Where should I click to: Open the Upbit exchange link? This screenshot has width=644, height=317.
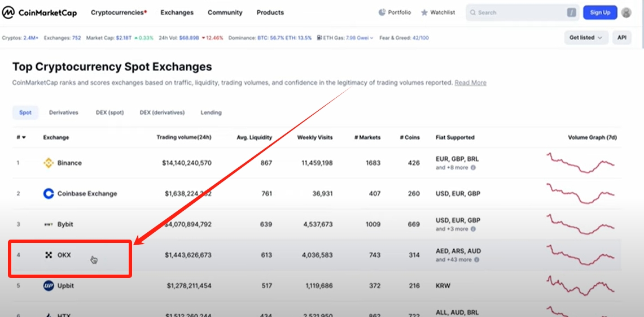tap(65, 285)
